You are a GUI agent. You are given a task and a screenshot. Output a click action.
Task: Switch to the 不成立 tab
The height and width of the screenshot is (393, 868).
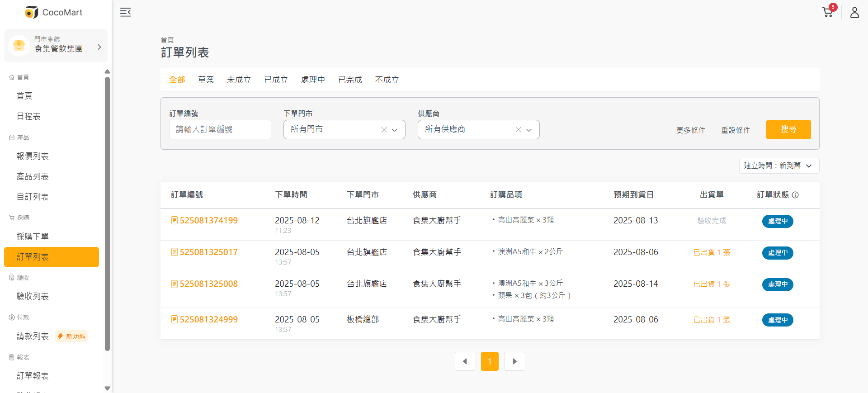point(387,80)
